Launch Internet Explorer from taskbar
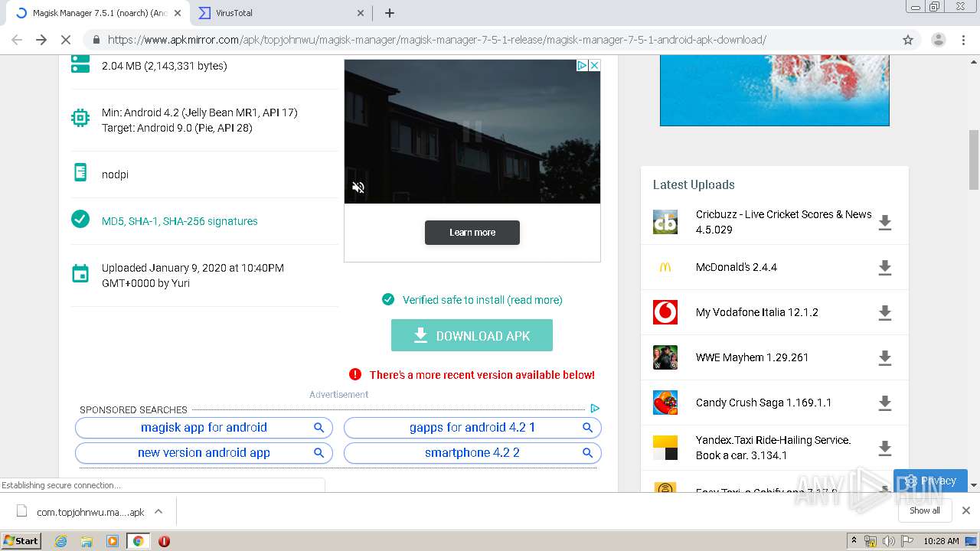Screen dimensions: 980x551 (60, 541)
